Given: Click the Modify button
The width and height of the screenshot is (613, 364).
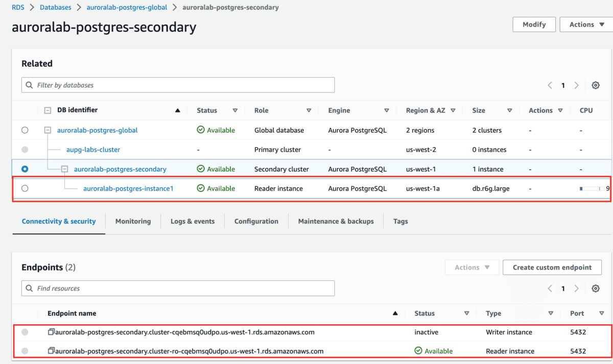Looking at the screenshot, I should 534,24.
